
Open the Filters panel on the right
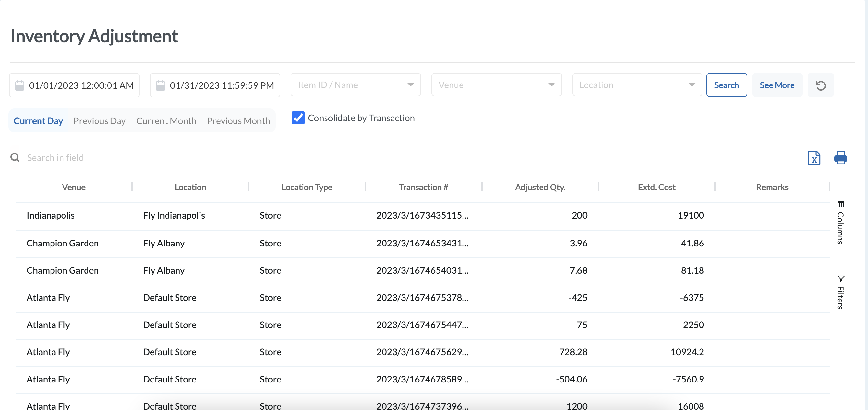point(841,292)
